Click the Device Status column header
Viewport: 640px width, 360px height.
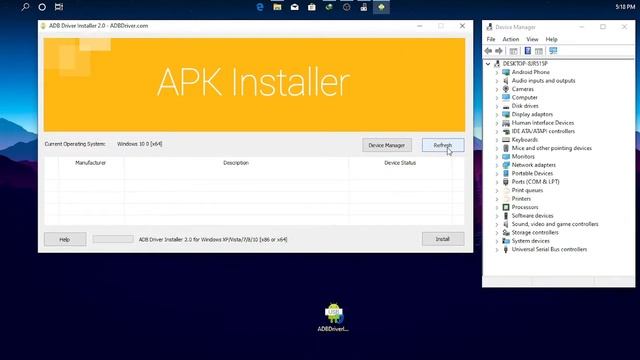(400, 163)
